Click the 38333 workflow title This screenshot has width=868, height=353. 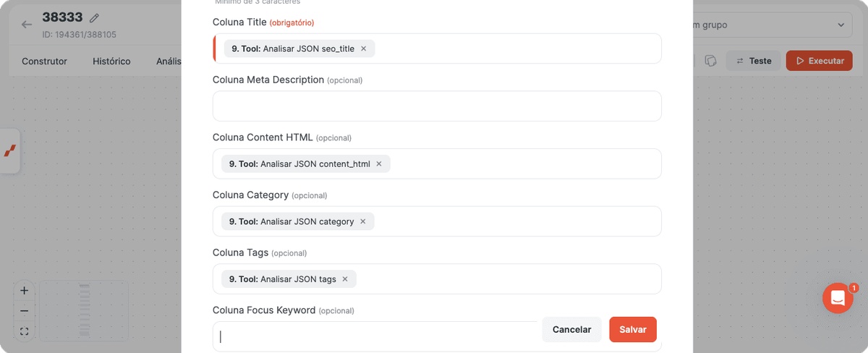[x=62, y=17]
